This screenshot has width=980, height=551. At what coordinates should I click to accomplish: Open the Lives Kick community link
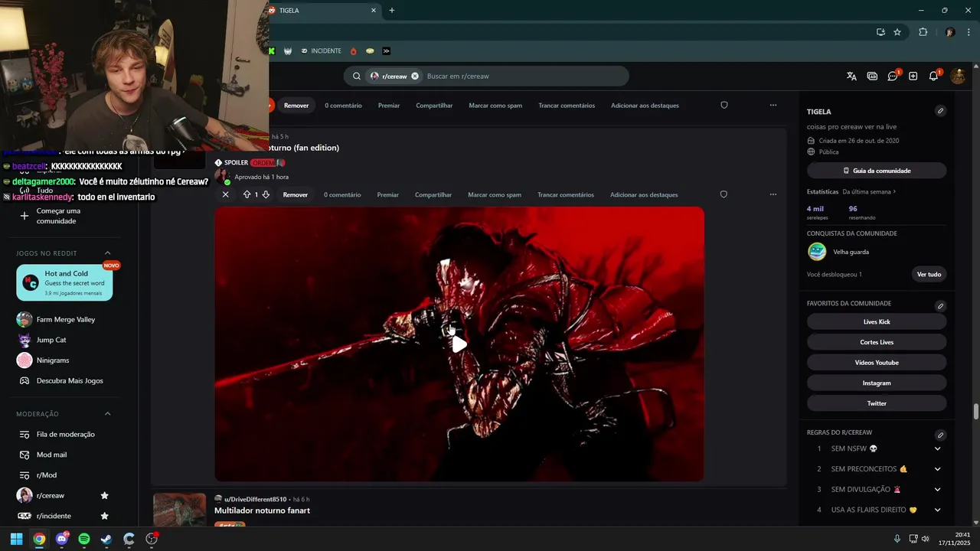(877, 322)
